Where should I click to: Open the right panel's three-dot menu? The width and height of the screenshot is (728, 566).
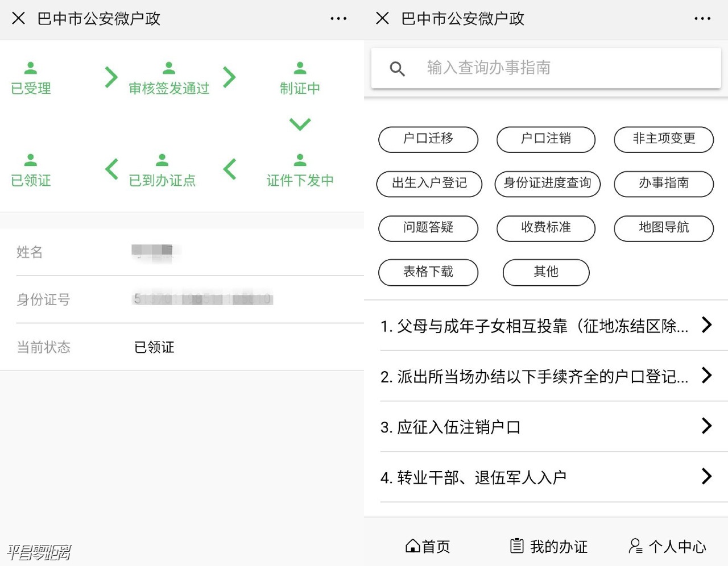pos(702,19)
